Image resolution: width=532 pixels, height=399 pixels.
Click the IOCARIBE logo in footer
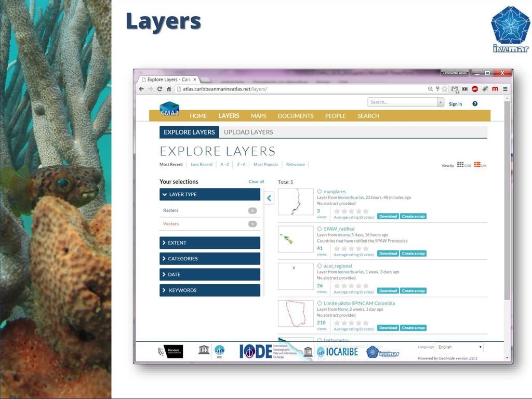pos(337,352)
